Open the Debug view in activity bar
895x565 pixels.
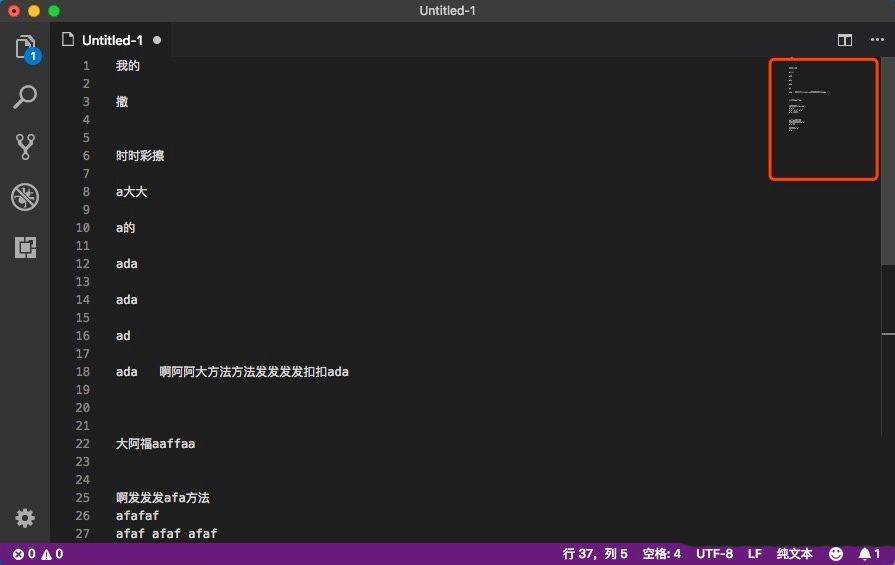(x=25, y=197)
